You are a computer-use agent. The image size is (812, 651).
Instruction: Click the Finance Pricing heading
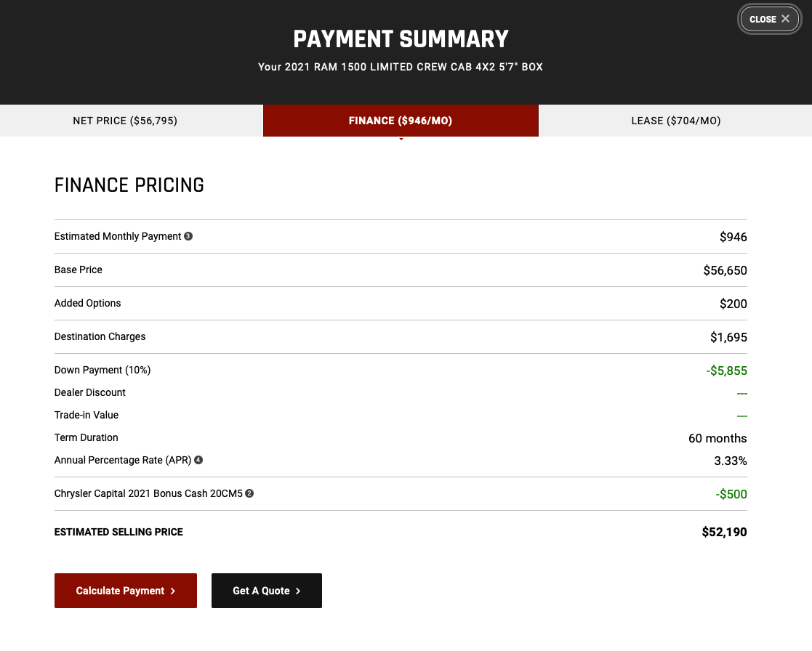click(129, 185)
